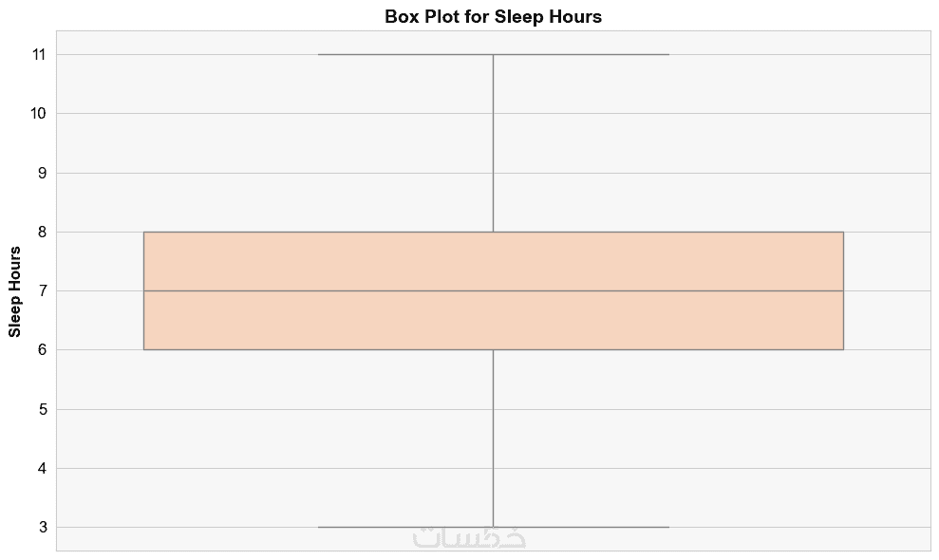The image size is (939, 560).
Task: Click the y-axis tick label 4
Action: point(44,468)
